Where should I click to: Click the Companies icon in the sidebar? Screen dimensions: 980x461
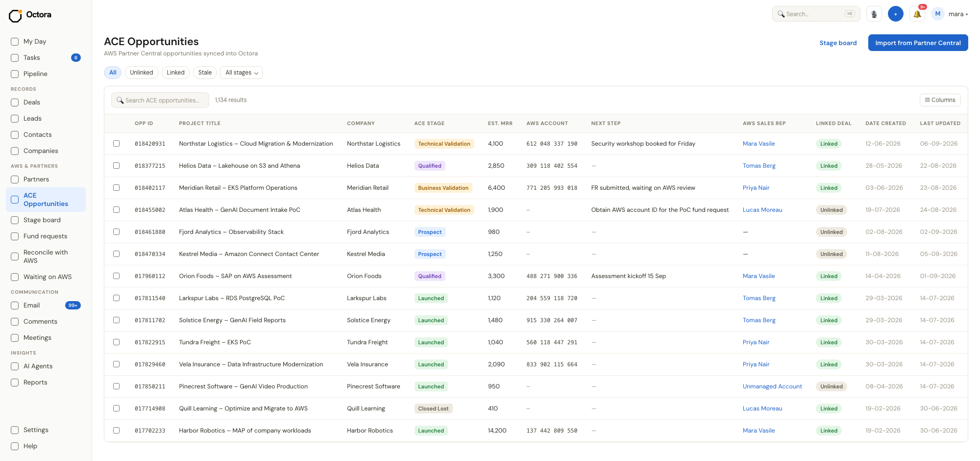point(15,151)
